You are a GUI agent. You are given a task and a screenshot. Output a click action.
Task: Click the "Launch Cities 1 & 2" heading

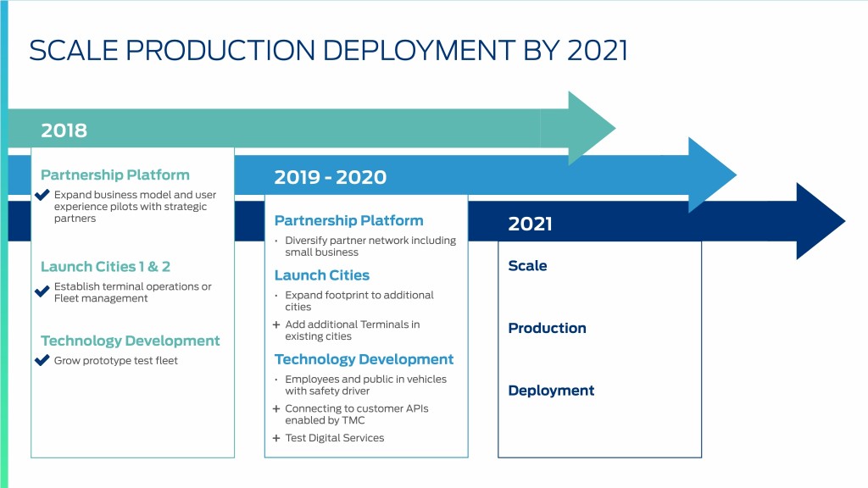point(105,267)
